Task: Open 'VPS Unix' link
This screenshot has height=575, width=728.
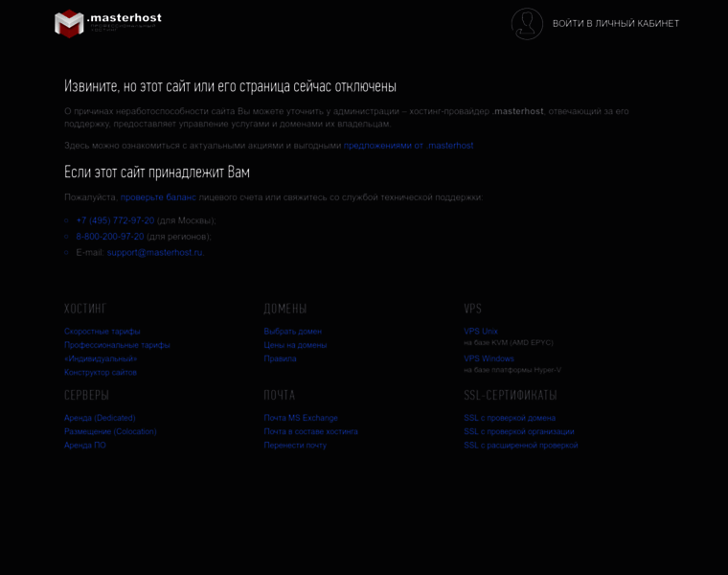Action: point(481,332)
